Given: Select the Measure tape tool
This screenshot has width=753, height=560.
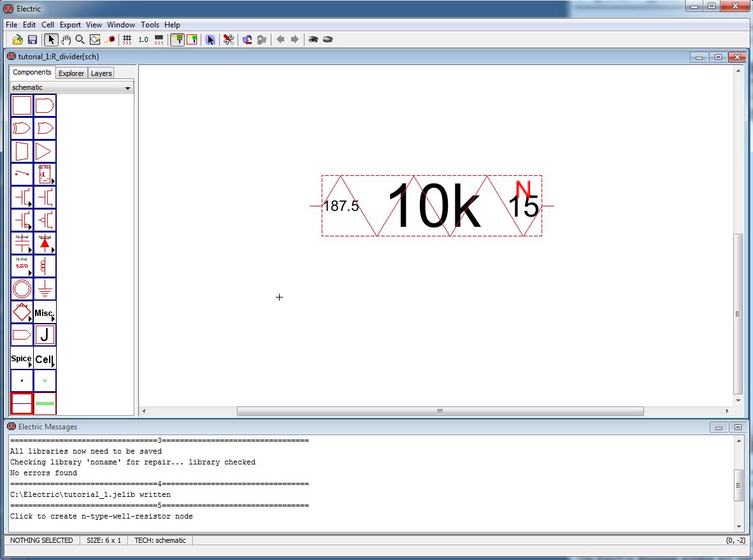Looking at the screenshot, I should point(110,39).
